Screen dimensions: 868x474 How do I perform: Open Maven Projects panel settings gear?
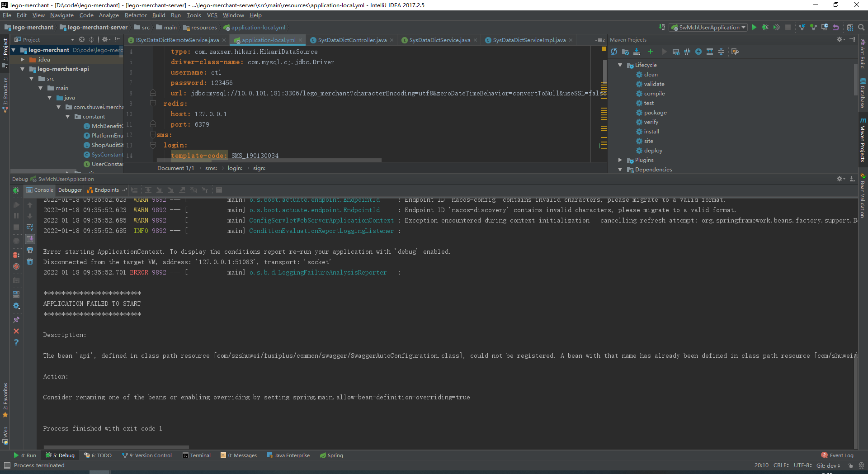point(840,40)
